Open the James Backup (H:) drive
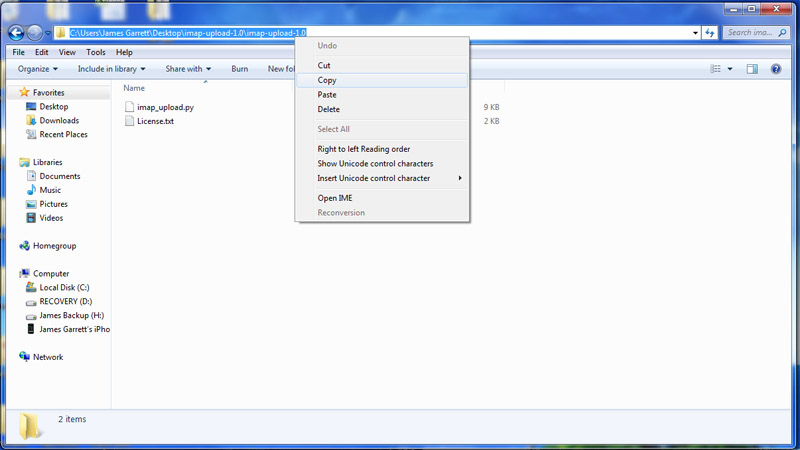This screenshot has width=800, height=450. (x=71, y=315)
